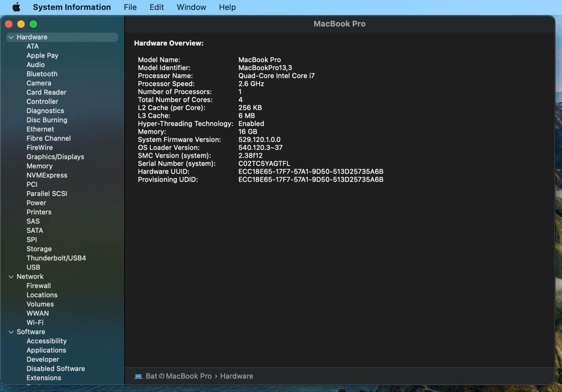The height and width of the screenshot is (392, 562).
Task: View Camera hardware information
Action: click(39, 83)
